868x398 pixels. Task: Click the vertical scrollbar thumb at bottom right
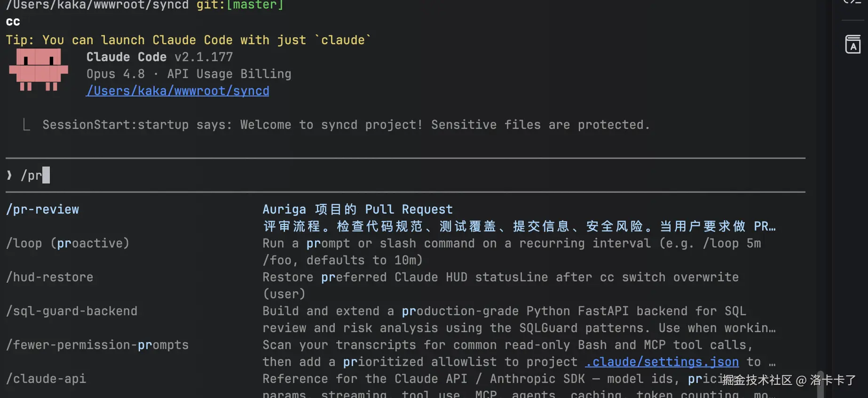click(821, 385)
